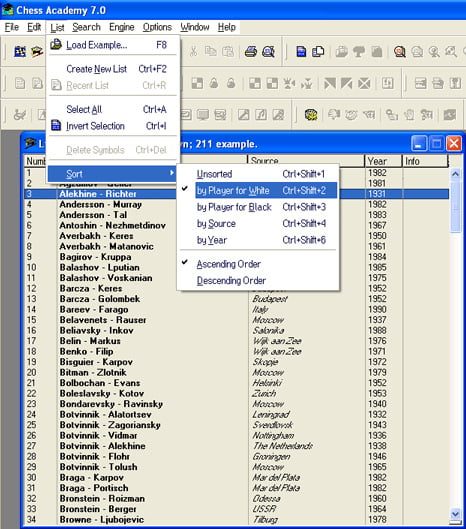
Task: Click the scissors cut icon
Action: pyautogui.click(x=193, y=52)
